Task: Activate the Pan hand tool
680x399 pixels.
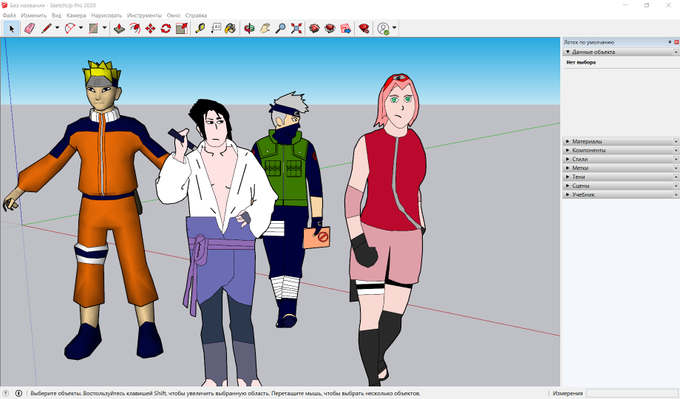Action: point(265,29)
